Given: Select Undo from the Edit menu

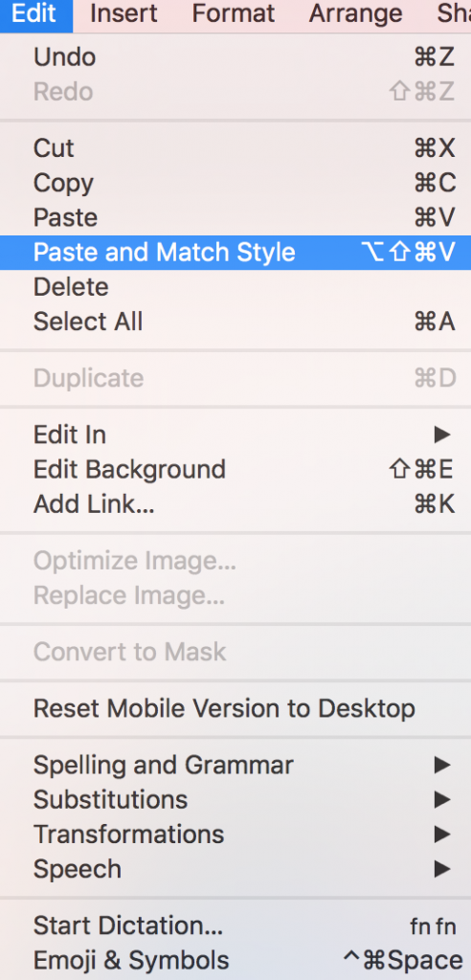Looking at the screenshot, I should (235, 57).
